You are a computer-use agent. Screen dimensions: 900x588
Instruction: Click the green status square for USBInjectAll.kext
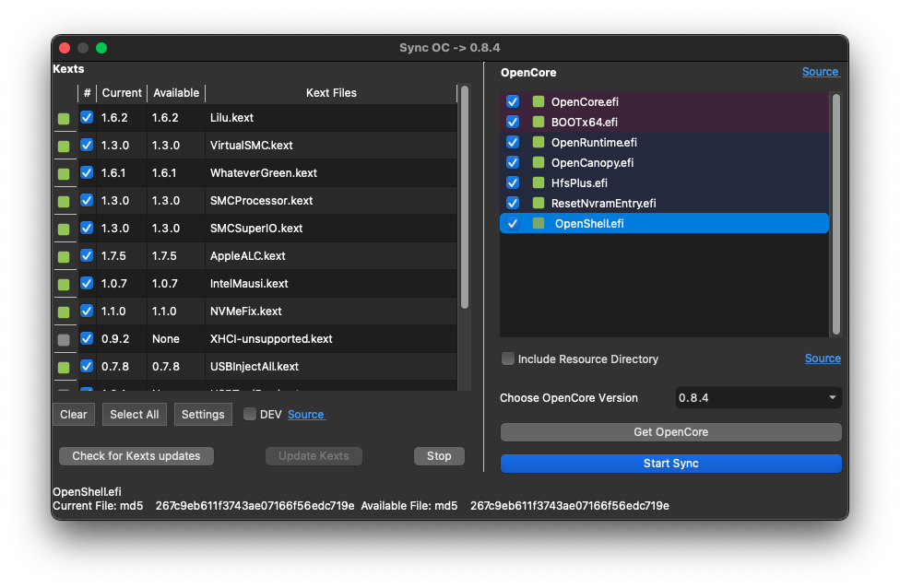pyautogui.click(x=64, y=367)
